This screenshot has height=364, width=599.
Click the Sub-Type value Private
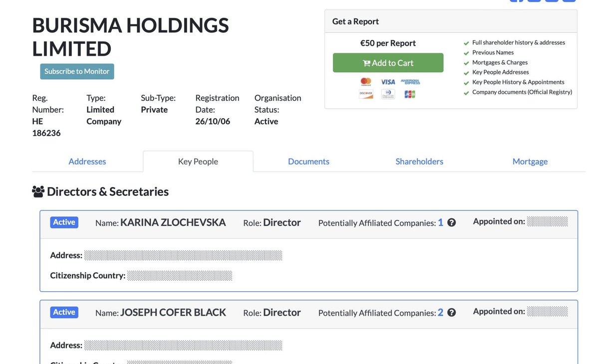point(154,109)
